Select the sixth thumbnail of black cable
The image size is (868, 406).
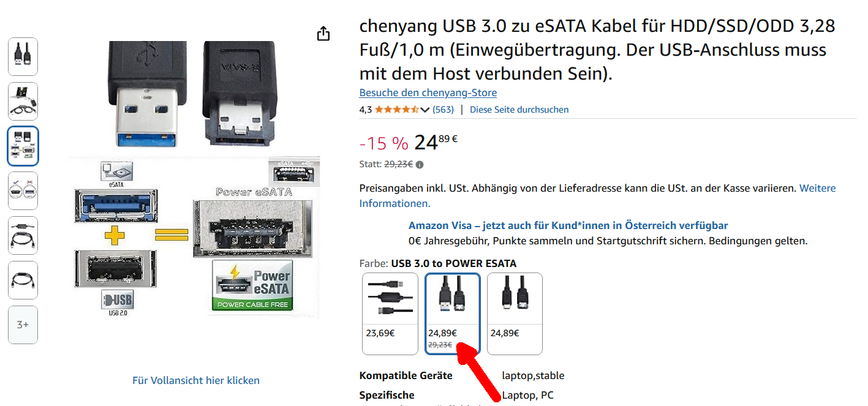[x=23, y=280]
